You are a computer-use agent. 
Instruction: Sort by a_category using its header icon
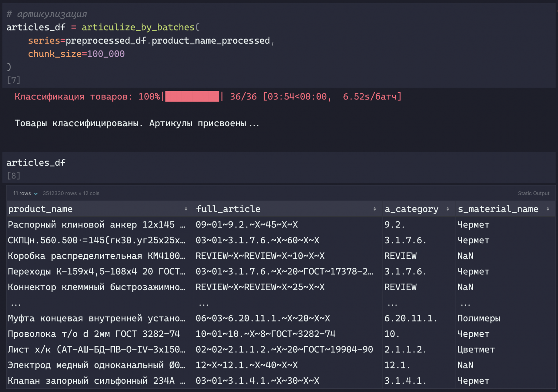click(447, 209)
